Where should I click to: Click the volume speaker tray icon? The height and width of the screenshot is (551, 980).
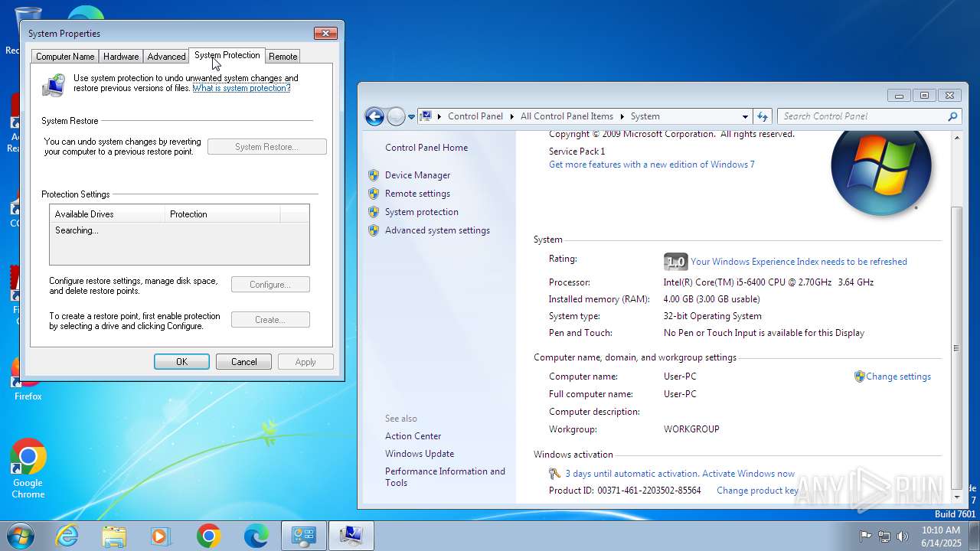(903, 536)
